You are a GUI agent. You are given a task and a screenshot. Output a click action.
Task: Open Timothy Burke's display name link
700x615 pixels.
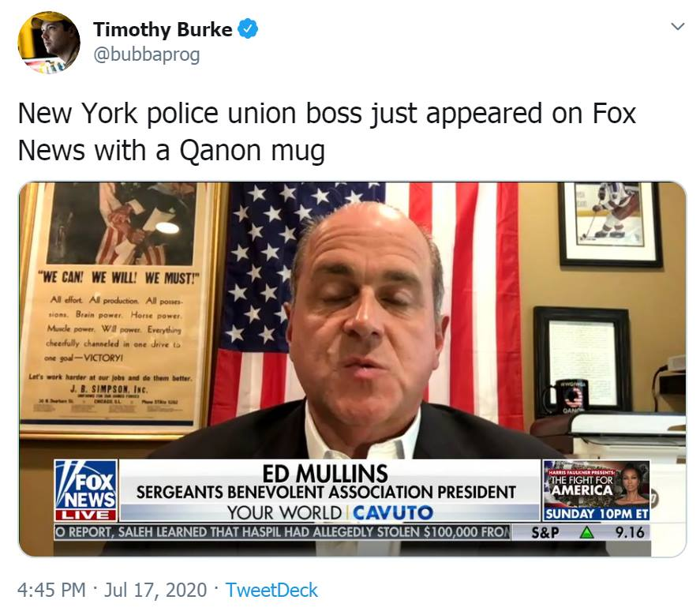pos(163,29)
